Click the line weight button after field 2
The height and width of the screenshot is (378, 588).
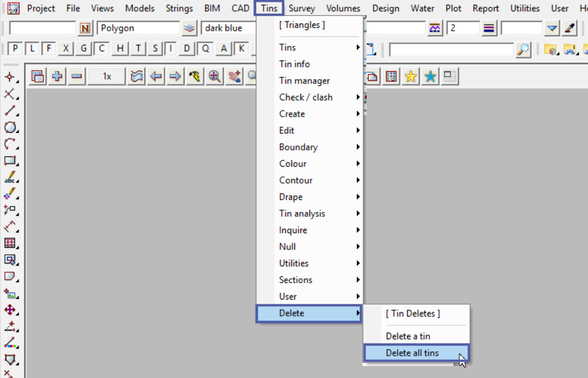tap(488, 28)
